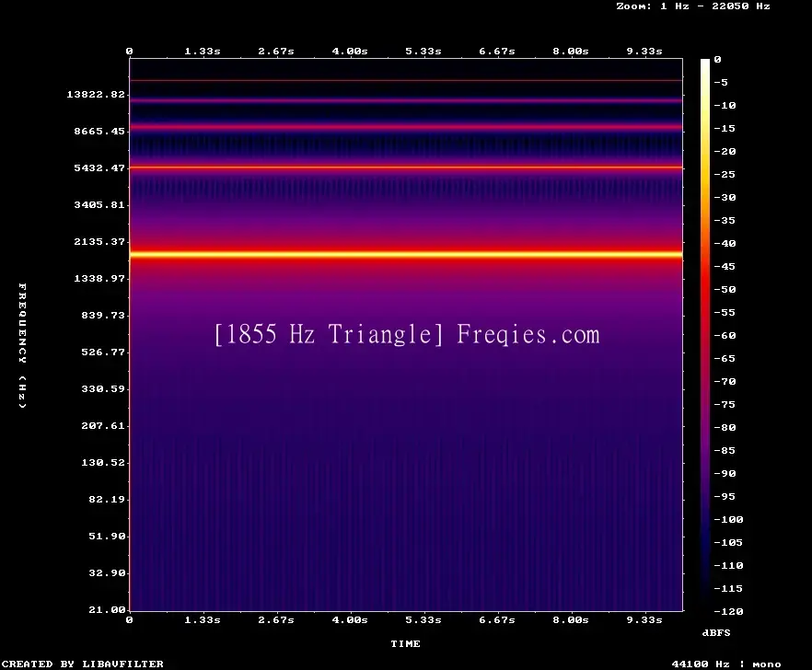
Task: Click the 130.52 frequency label
Action: (x=103, y=462)
